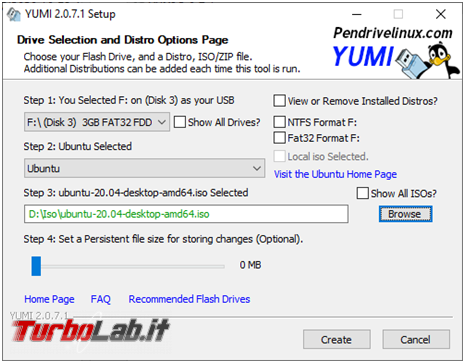Click the YUMI app icon in title bar

14,14
